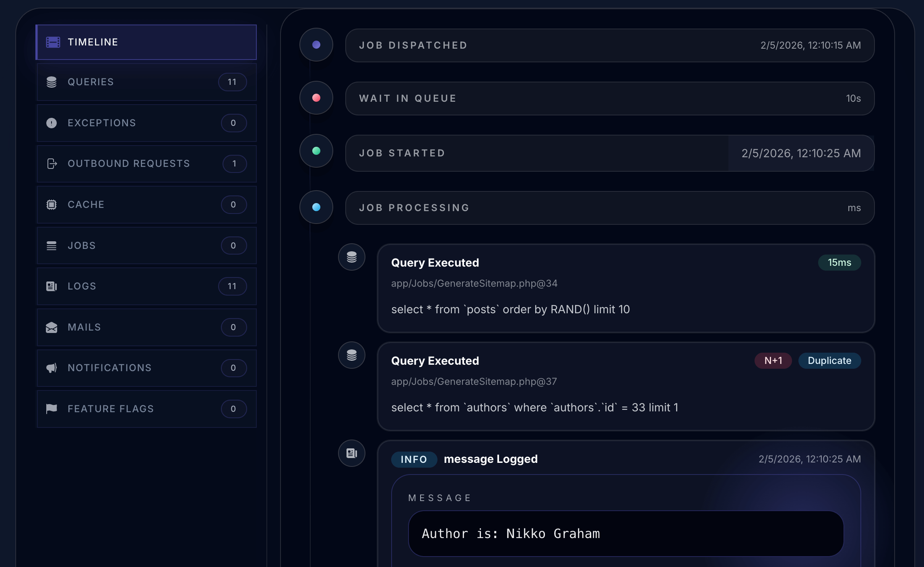Click the N+1 badge on authors query
The height and width of the screenshot is (567, 924).
(x=773, y=361)
